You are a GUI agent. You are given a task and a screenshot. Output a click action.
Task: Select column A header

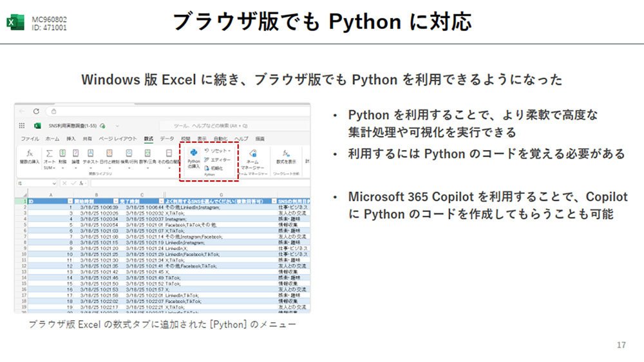pos(51,195)
